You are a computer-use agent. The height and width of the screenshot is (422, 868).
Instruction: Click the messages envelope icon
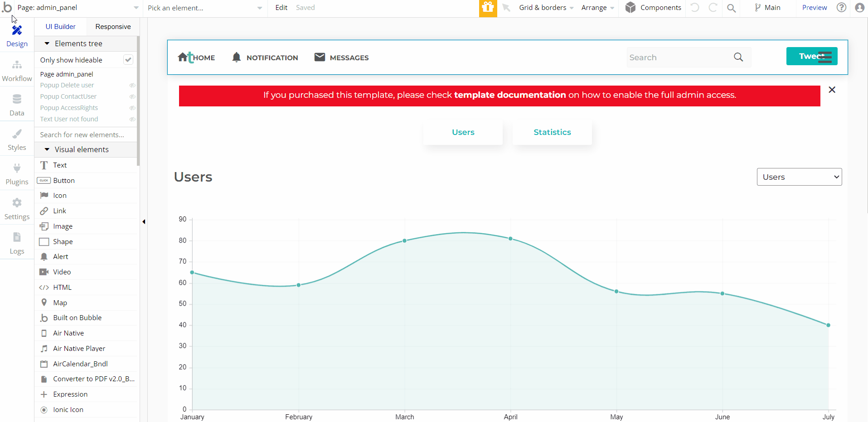tap(320, 57)
